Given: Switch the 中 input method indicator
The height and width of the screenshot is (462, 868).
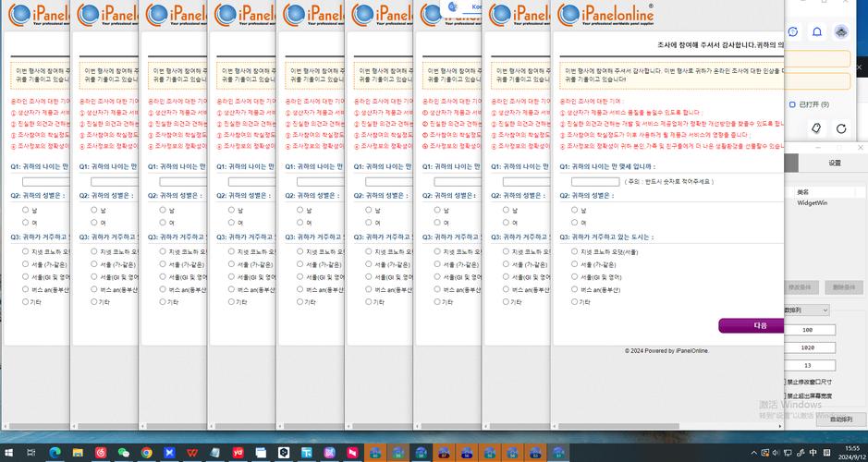Looking at the screenshot, I should tap(813, 453).
